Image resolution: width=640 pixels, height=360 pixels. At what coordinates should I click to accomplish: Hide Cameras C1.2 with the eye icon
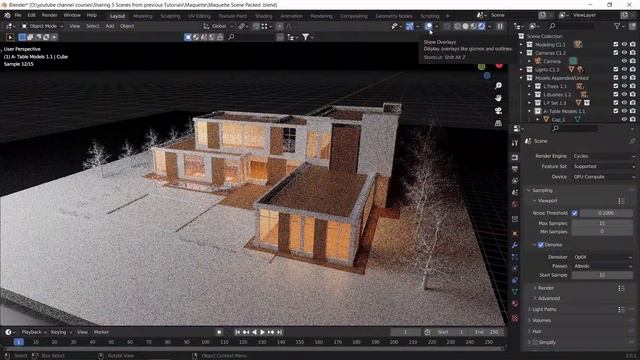(x=624, y=53)
